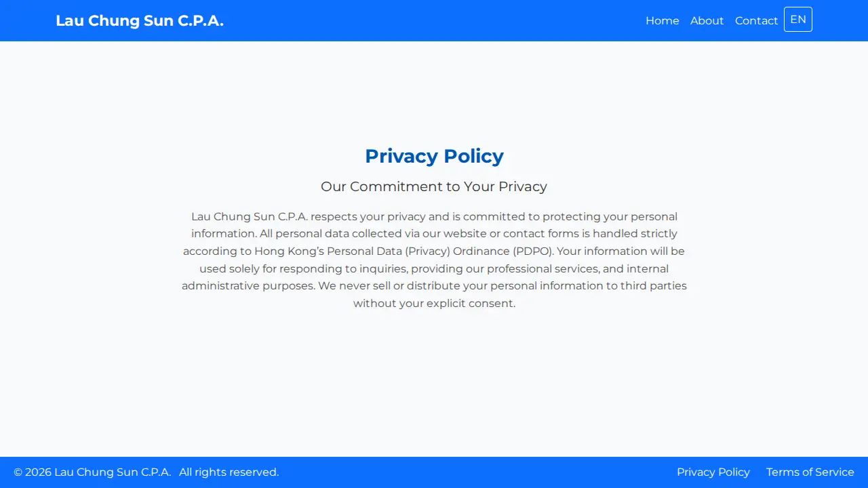
Task: Click the words third parties in the paragraph
Action: tap(654, 285)
